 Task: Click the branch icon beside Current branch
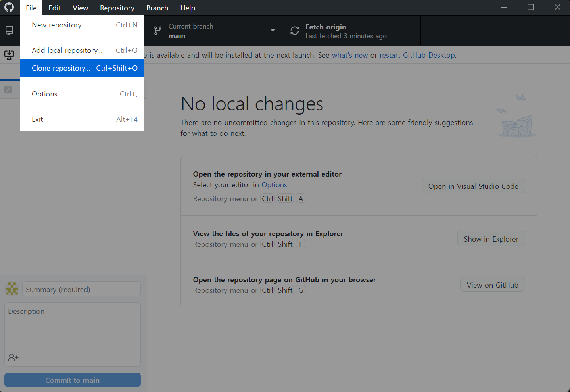tap(158, 31)
